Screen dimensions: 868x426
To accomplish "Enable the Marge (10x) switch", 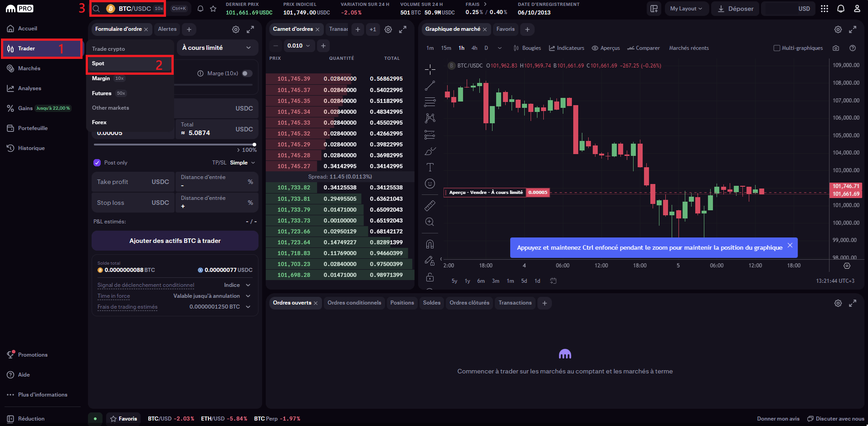I will click(246, 73).
